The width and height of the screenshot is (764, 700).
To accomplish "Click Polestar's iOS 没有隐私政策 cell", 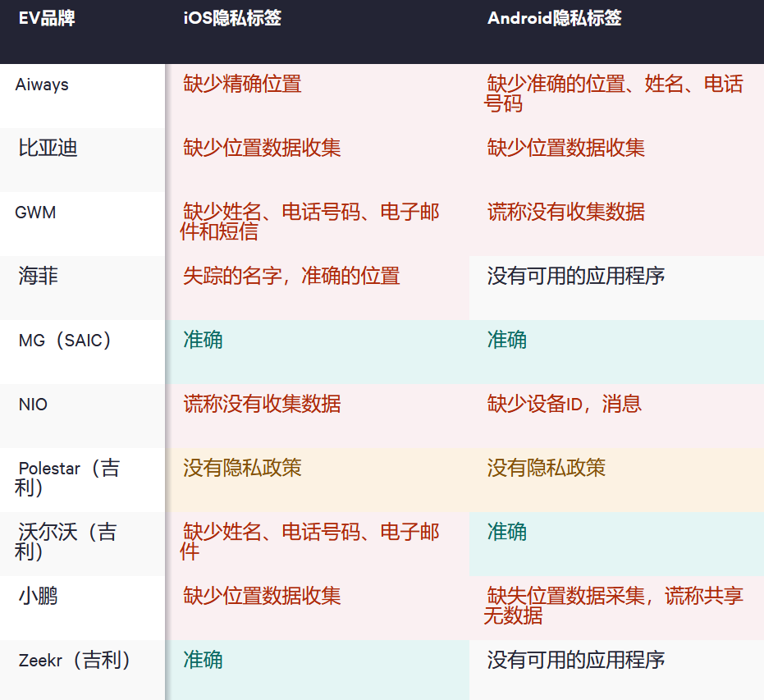I will click(x=242, y=469).
